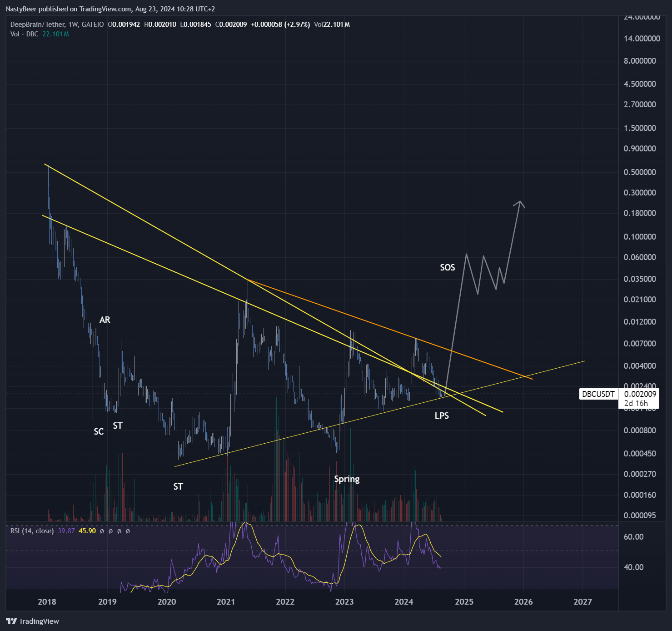Click the 0.035000 price axis label
This screenshot has height=631, width=672.
point(640,279)
